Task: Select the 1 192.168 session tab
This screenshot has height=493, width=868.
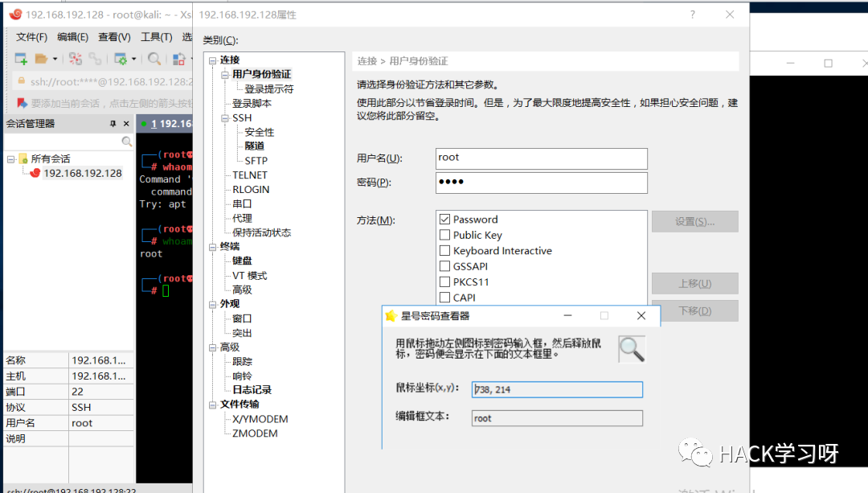Action: pyautogui.click(x=165, y=124)
